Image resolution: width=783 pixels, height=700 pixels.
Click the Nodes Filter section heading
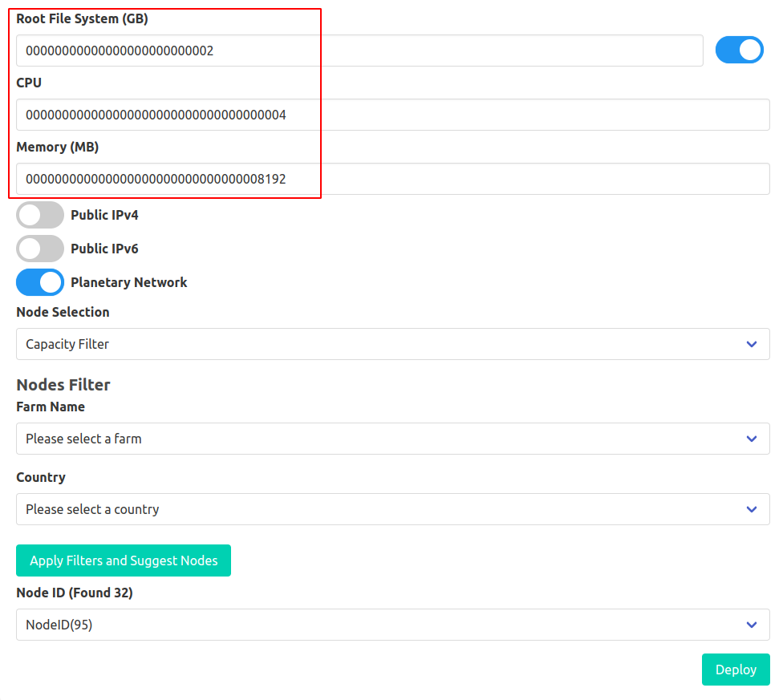pos(63,385)
